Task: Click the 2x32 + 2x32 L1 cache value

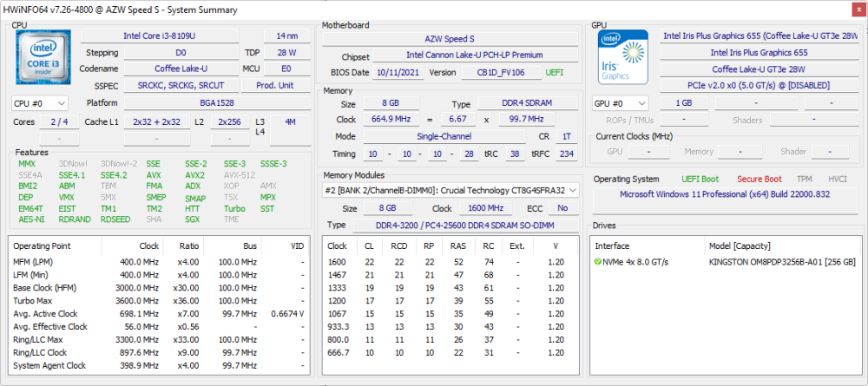Action: (x=156, y=121)
